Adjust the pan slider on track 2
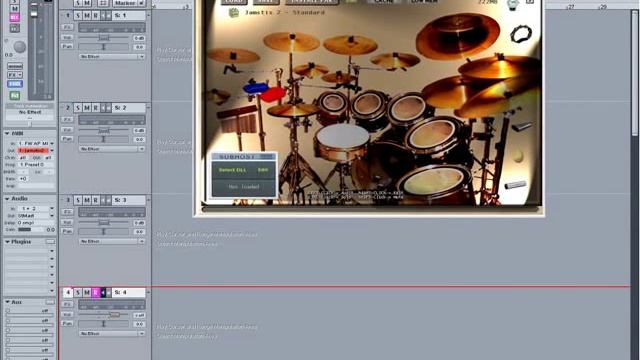 [x=104, y=139]
